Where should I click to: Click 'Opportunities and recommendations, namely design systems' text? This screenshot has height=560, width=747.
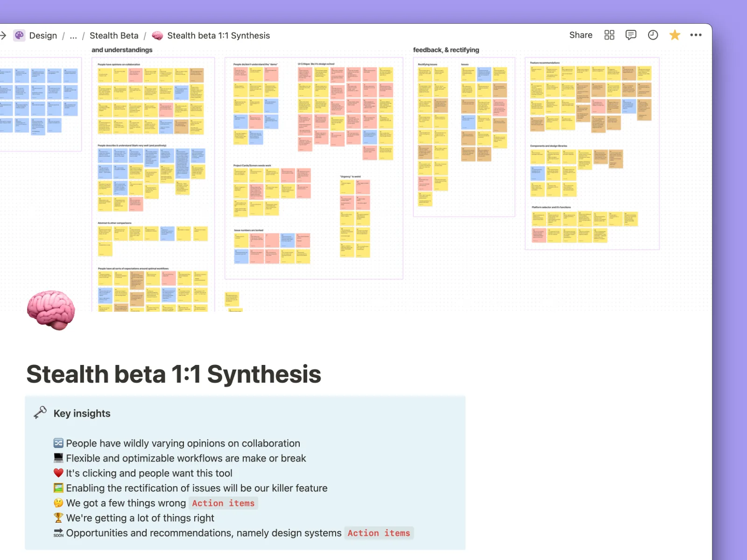point(204,533)
